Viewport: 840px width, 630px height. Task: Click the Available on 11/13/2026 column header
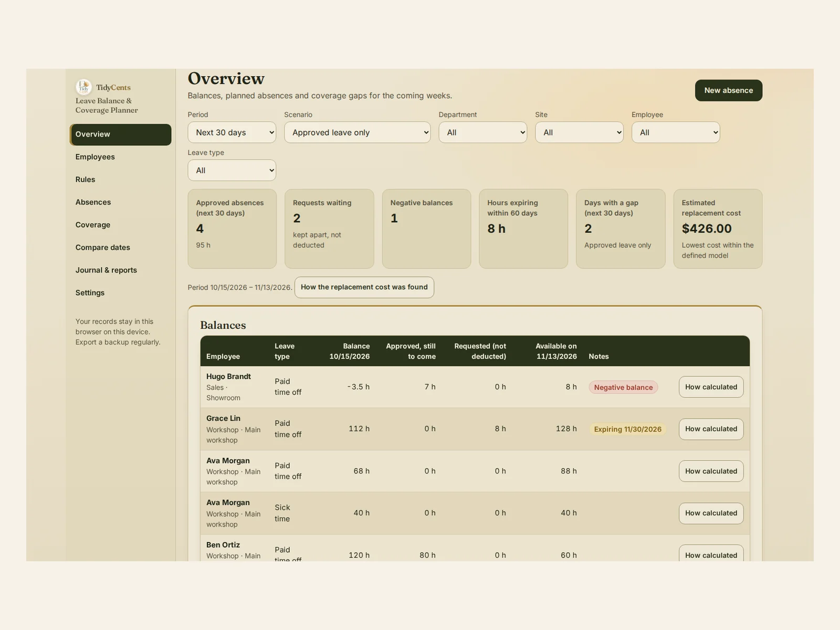click(556, 351)
